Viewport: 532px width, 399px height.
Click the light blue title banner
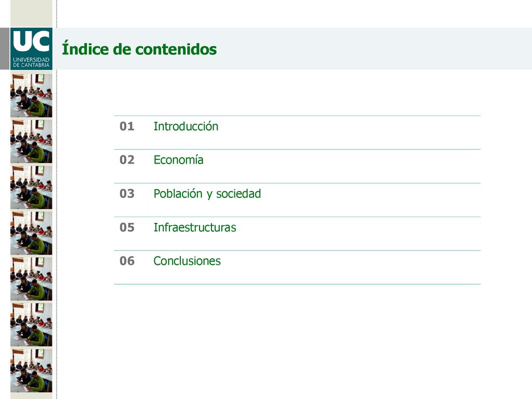[292, 49]
